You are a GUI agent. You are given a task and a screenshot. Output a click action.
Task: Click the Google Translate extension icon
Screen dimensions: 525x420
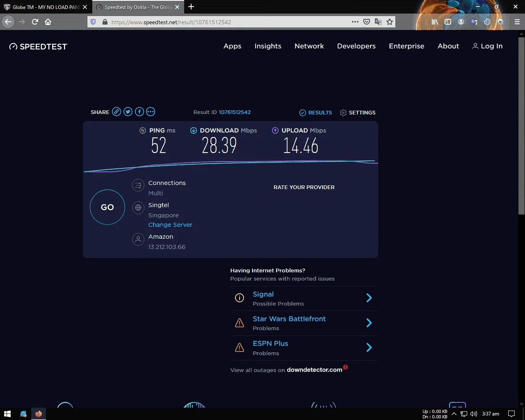point(474,22)
